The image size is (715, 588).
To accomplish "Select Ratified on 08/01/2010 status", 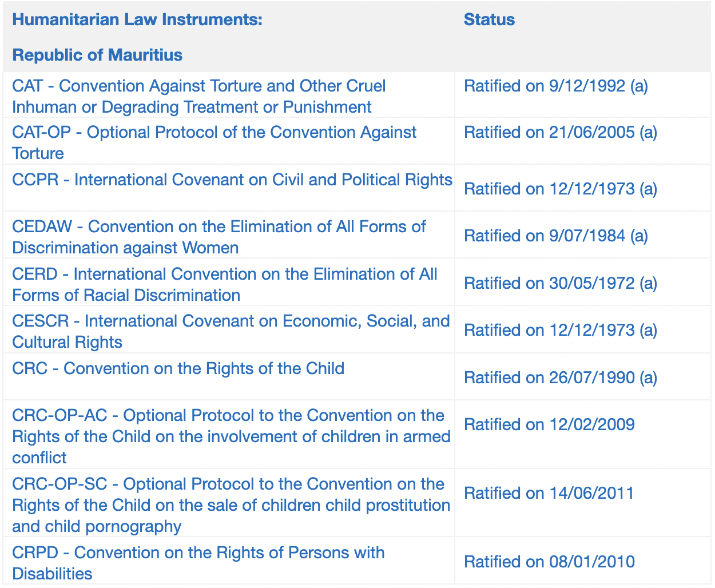I will point(549,562).
